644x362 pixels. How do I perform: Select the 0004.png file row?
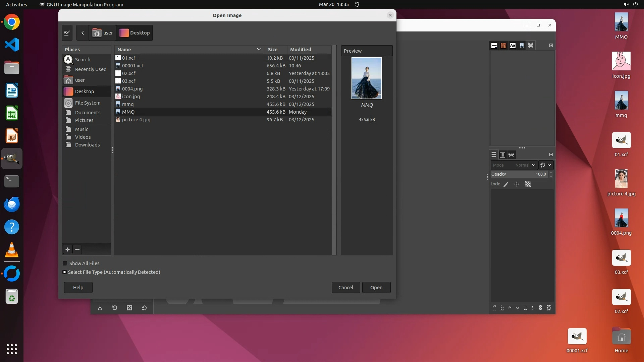click(132, 89)
